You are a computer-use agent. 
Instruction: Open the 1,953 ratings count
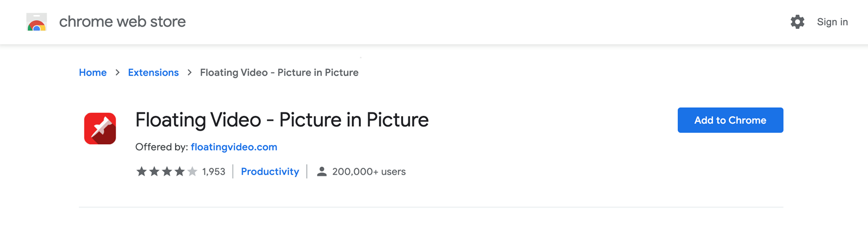[214, 171]
